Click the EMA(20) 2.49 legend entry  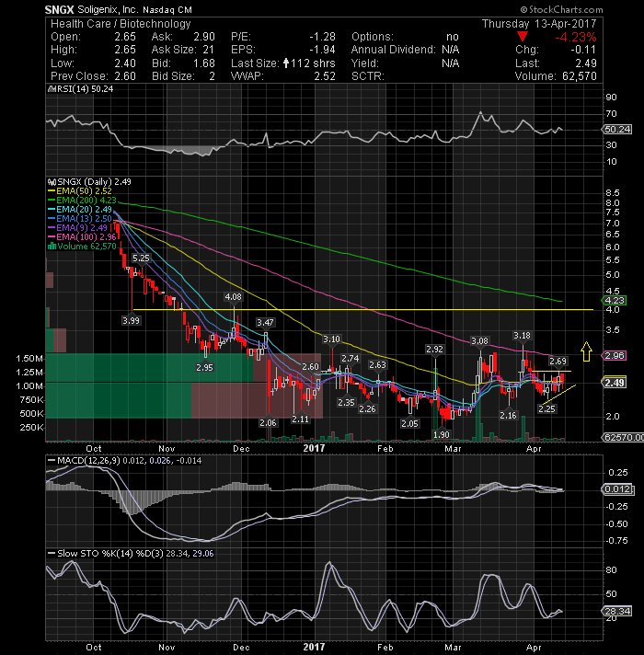tap(80, 209)
